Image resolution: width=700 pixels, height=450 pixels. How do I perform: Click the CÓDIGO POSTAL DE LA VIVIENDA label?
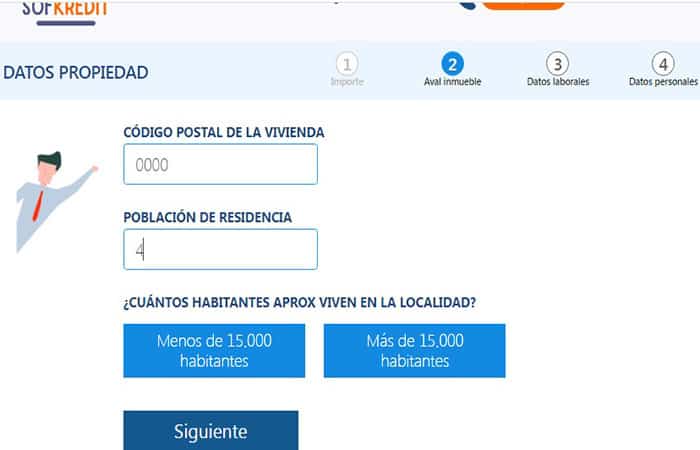coord(224,132)
